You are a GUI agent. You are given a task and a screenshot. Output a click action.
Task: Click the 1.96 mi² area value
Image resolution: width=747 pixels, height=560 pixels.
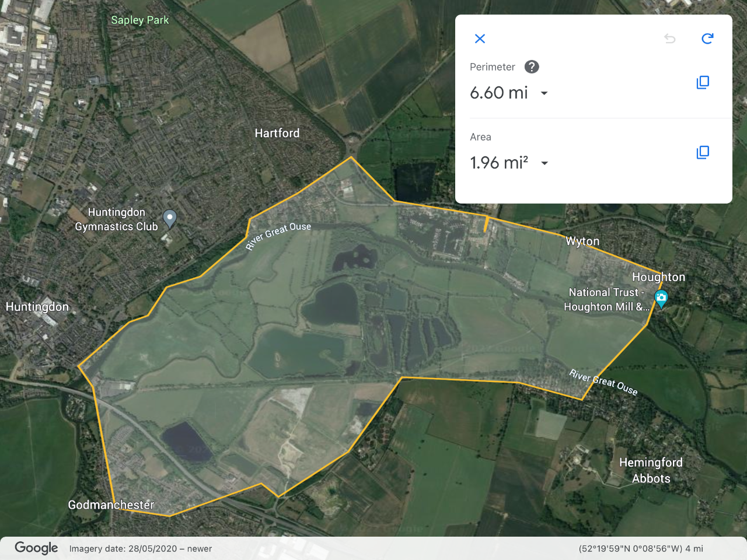coord(499,163)
